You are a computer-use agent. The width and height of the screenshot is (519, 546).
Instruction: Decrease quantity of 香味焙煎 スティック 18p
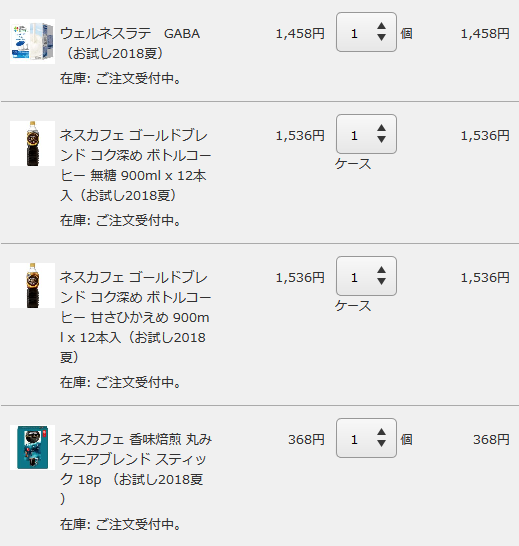(381, 444)
